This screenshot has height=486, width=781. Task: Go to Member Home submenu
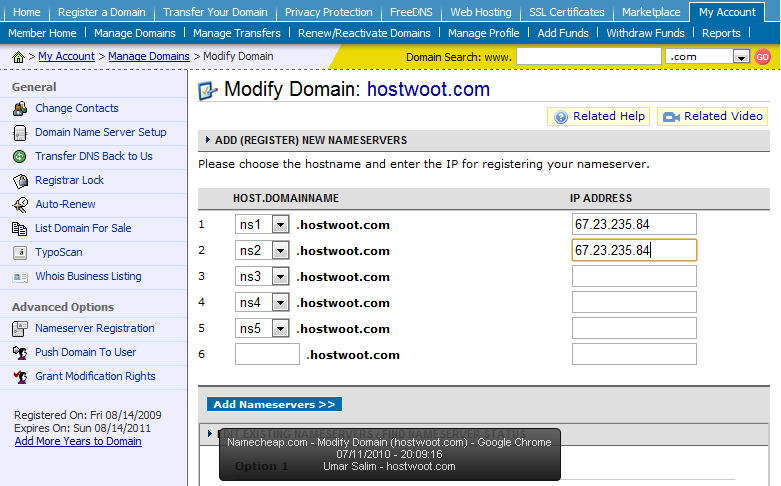(42, 33)
